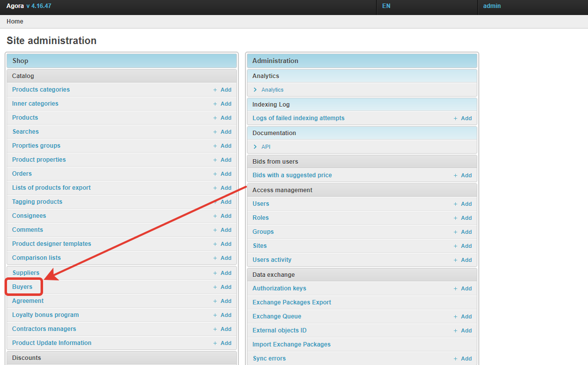Click Add next to Roles
Viewport: 588px width, 365px height.
pos(463,218)
